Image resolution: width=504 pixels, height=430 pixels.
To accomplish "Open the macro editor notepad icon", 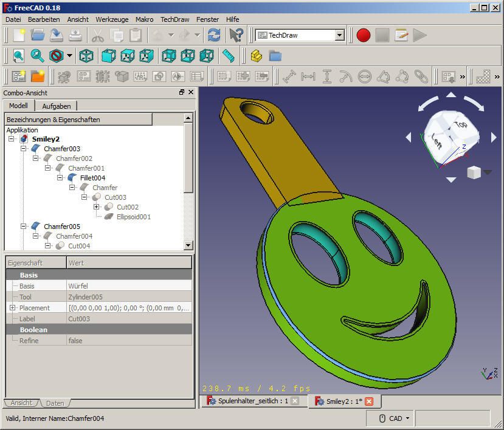I will (401, 35).
